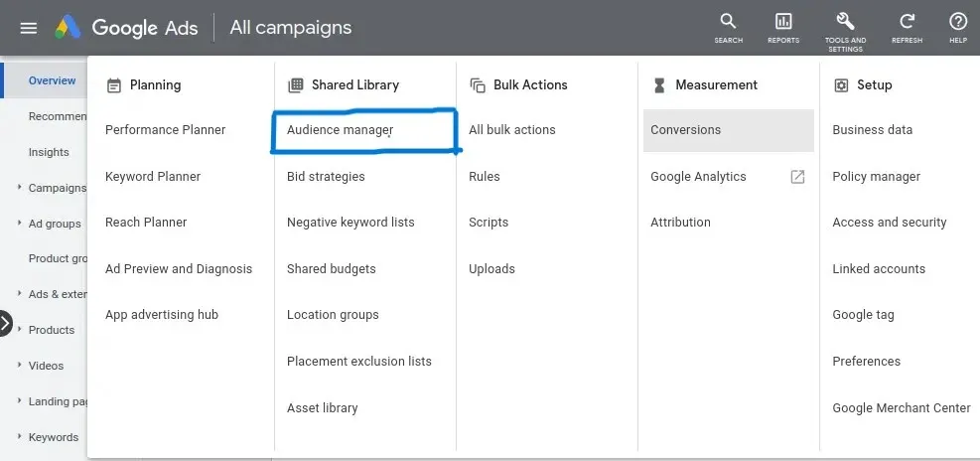The height and width of the screenshot is (461, 980).
Task: Expand the Campaigns sidebar section
Action: point(20,187)
